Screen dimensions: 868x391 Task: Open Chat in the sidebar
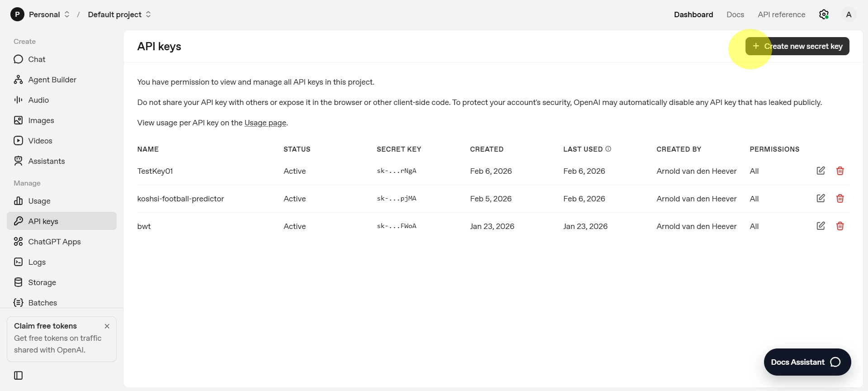tap(61, 59)
